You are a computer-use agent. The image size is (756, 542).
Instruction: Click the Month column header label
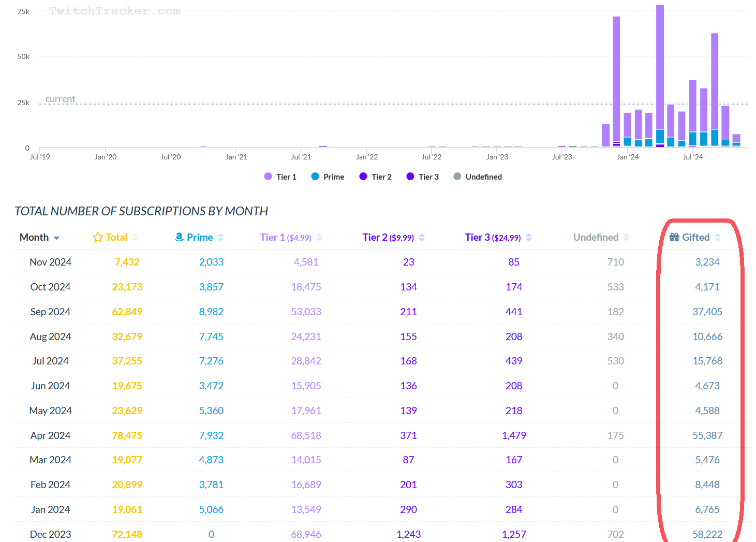(x=34, y=238)
